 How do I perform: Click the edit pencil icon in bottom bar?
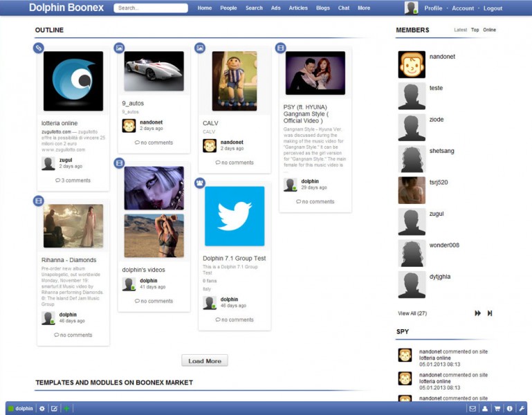point(54,409)
